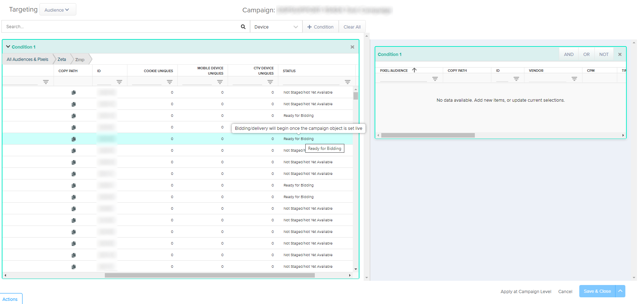
Task: Open the Audience targeting dropdown
Action: click(57, 10)
